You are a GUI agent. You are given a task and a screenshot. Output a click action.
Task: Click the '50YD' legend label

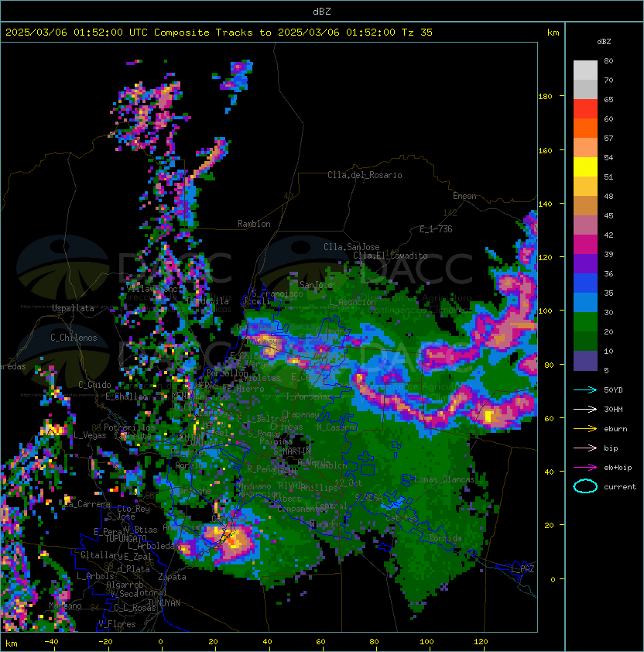(613, 389)
